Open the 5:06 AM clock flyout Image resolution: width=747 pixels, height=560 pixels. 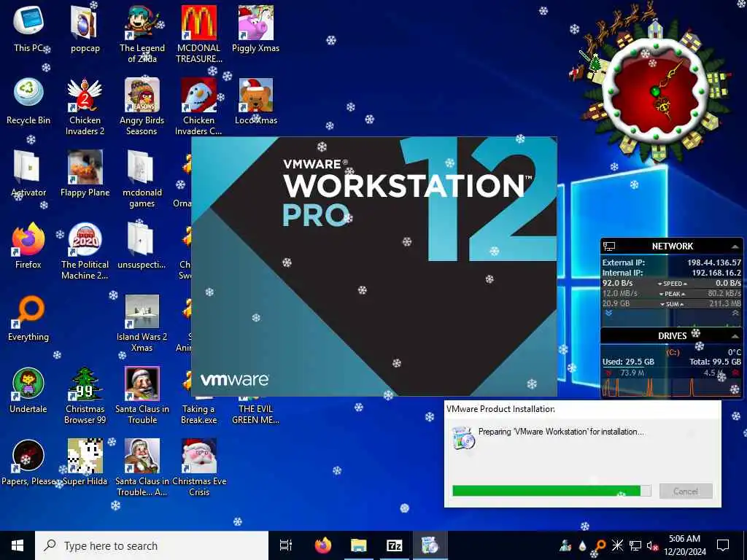684,545
